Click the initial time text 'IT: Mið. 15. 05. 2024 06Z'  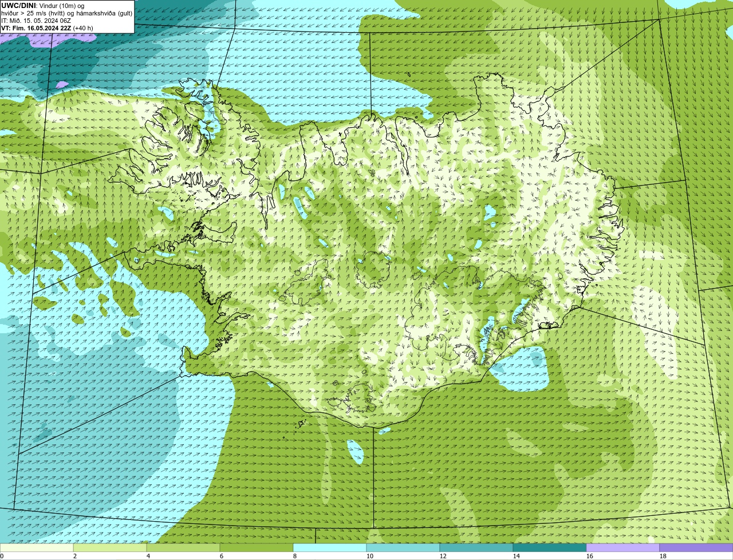pyautogui.click(x=37, y=21)
